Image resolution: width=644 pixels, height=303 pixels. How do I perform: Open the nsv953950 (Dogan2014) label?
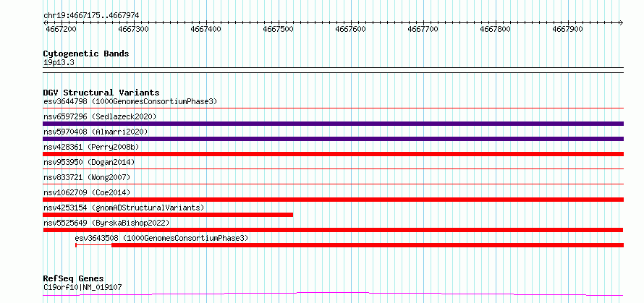[x=89, y=162]
